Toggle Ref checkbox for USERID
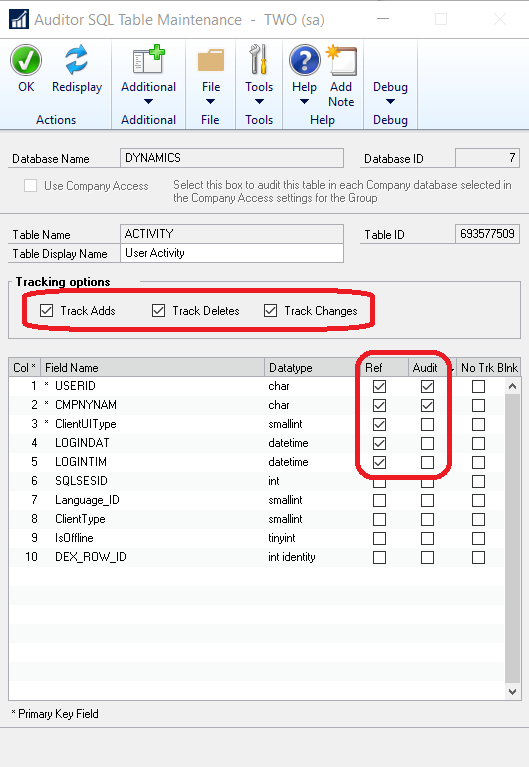529x767 pixels. click(x=379, y=386)
